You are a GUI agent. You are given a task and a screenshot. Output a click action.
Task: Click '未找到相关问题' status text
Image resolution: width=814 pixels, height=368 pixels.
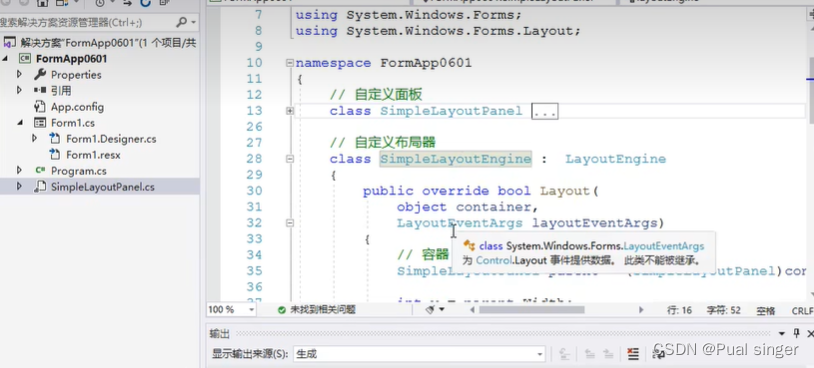[322, 310]
